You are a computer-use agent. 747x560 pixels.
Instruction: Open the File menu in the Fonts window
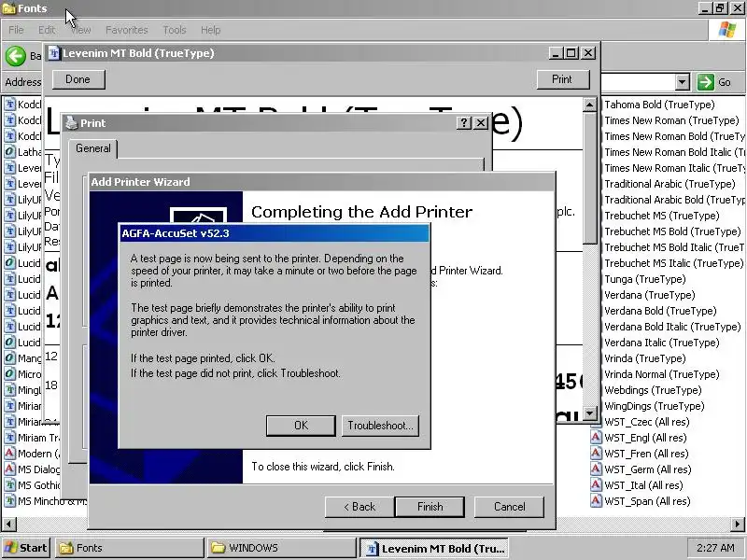pos(16,30)
